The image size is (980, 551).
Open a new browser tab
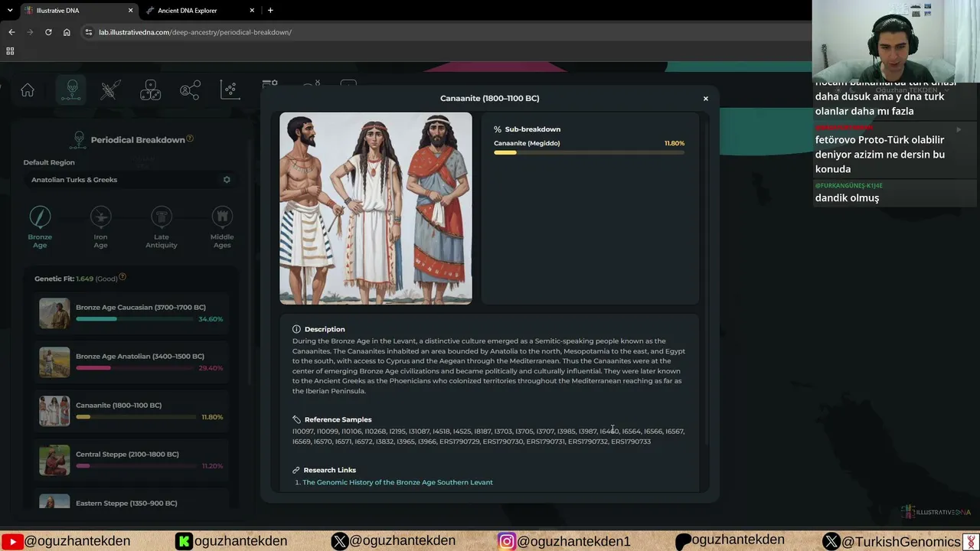click(x=270, y=11)
